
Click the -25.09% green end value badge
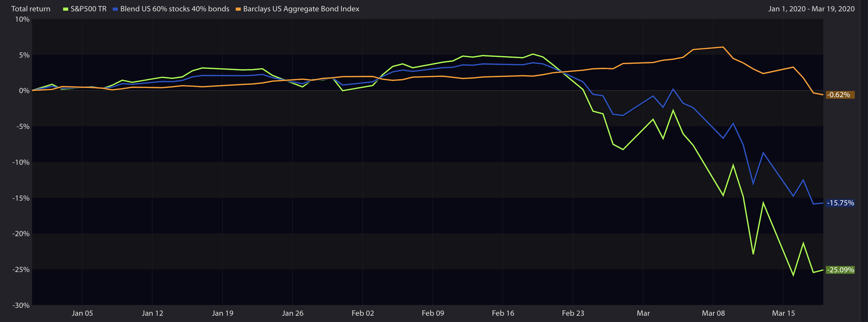[840, 270]
